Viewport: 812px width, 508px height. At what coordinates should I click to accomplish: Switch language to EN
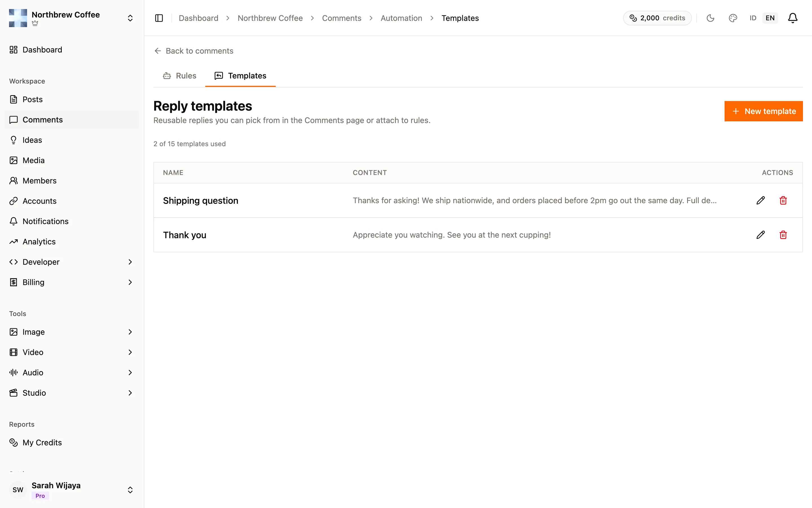pyautogui.click(x=770, y=18)
